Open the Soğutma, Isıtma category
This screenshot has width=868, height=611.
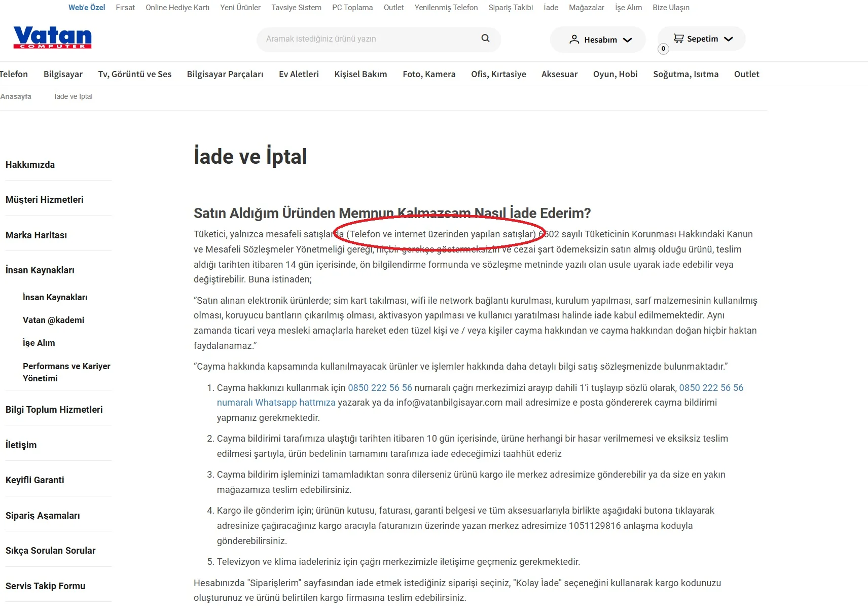coord(685,74)
